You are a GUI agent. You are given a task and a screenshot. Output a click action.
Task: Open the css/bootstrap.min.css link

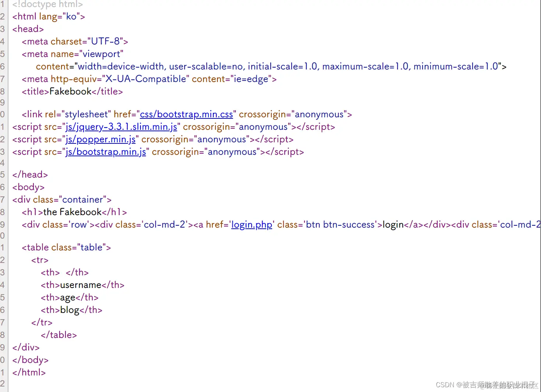(x=186, y=114)
